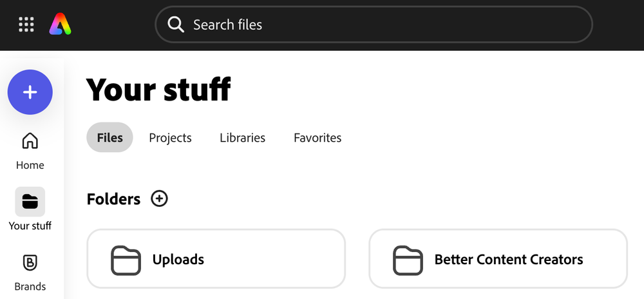The width and height of the screenshot is (644, 299).
Task: Focus the Search files input field
Action: (x=374, y=24)
